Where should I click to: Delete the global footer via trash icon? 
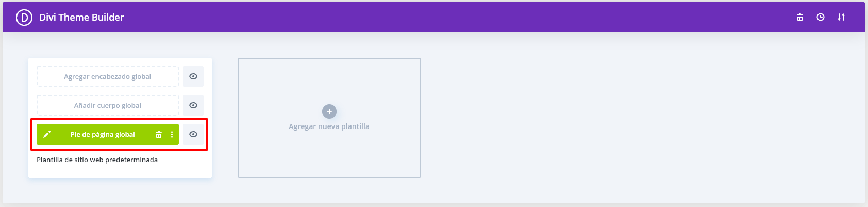click(x=159, y=134)
